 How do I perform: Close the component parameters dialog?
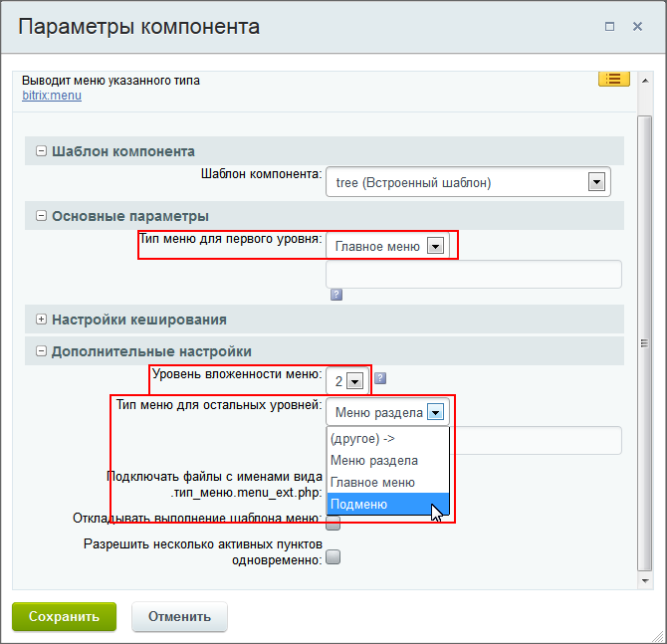click(637, 26)
